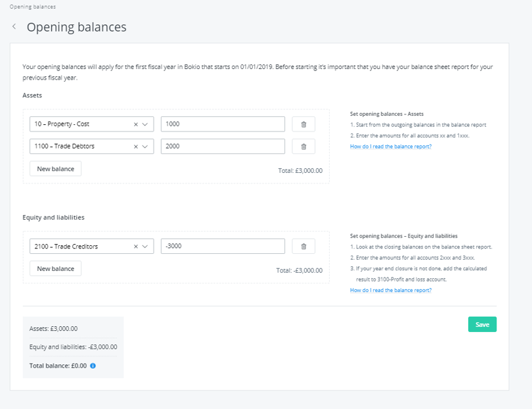Screen dimensions: 532x409
Task: Click the 1000 amount field for Property
Action: pos(223,124)
